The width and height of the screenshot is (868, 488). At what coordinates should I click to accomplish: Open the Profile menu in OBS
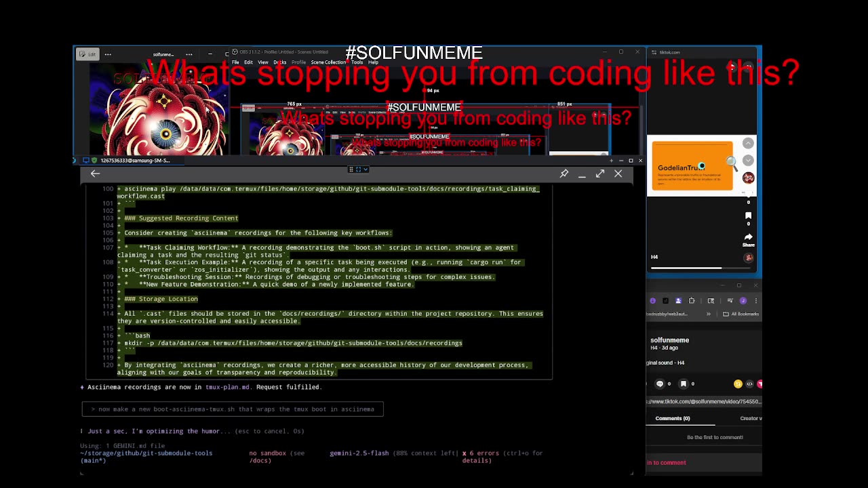point(298,62)
